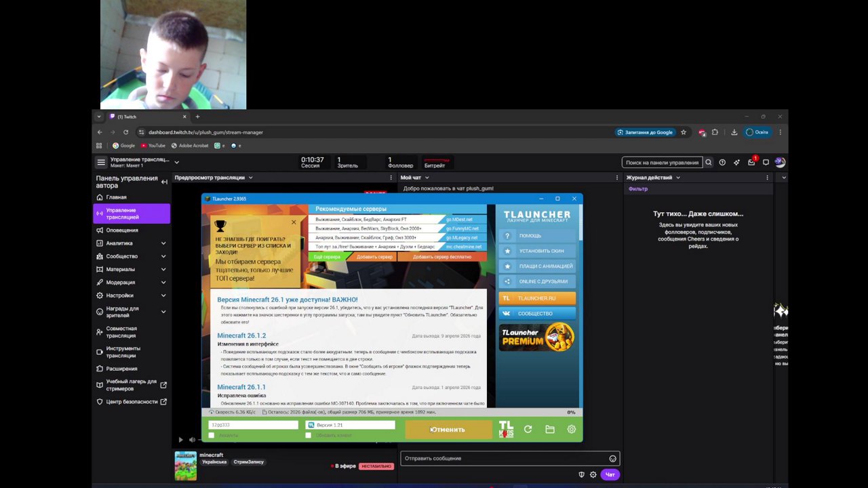
Task: Open Оповещения sidebar item
Action: (132, 230)
